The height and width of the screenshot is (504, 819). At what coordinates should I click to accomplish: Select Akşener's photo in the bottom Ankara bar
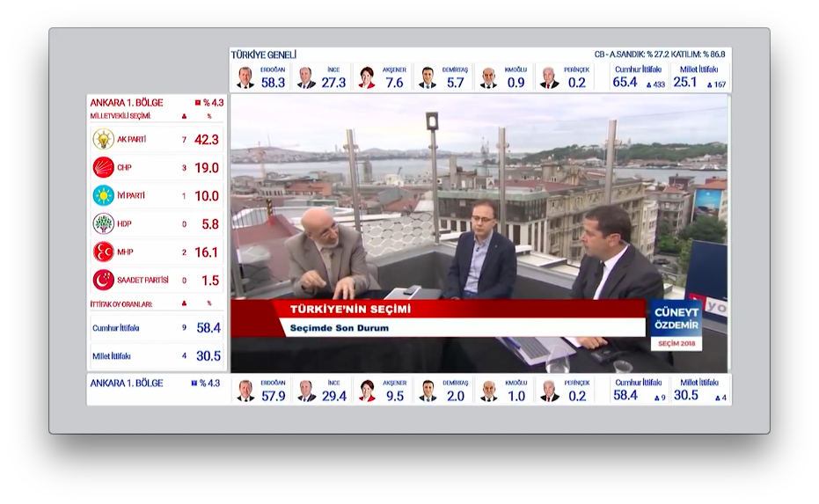click(367, 391)
